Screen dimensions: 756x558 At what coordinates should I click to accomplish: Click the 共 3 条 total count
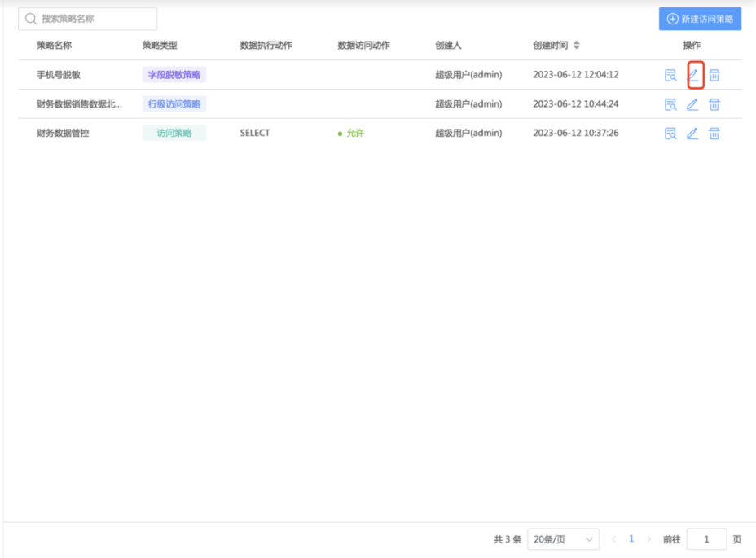pyautogui.click(x=508, y=539)
